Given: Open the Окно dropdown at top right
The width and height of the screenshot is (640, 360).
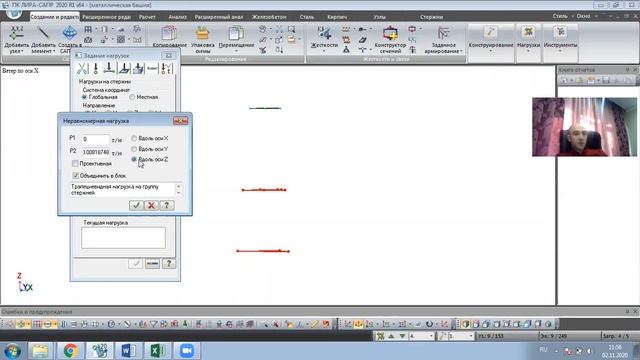Looking at the screenshot, I should 587,16.
